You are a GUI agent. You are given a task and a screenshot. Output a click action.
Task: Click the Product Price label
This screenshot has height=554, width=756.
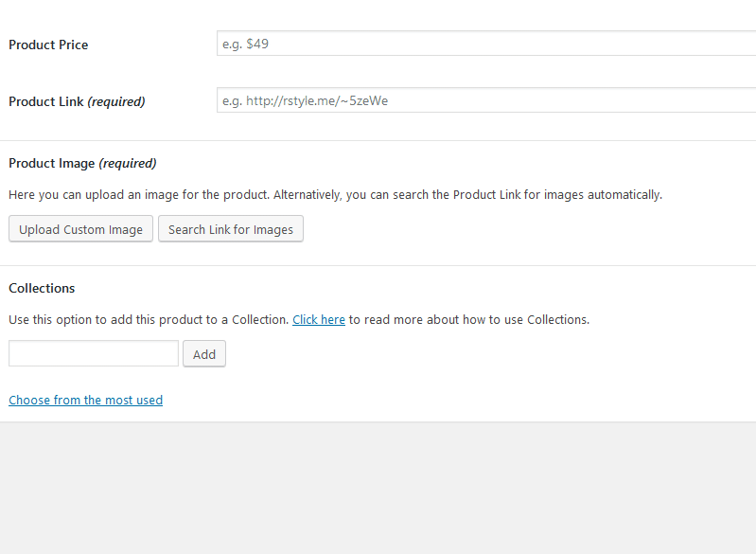pos(48,45)
